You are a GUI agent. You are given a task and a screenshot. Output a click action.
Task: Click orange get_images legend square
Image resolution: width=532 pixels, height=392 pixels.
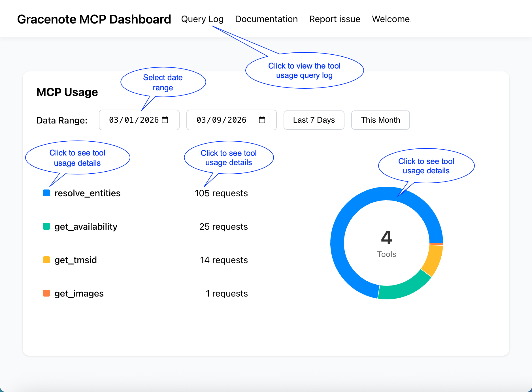[46, 293]
